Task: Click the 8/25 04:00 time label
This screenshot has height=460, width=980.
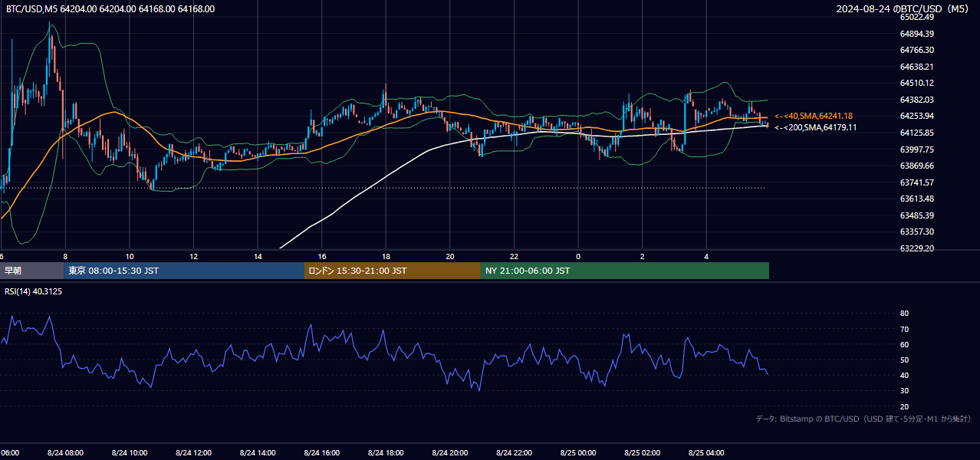Action: (x=707, y=452)
